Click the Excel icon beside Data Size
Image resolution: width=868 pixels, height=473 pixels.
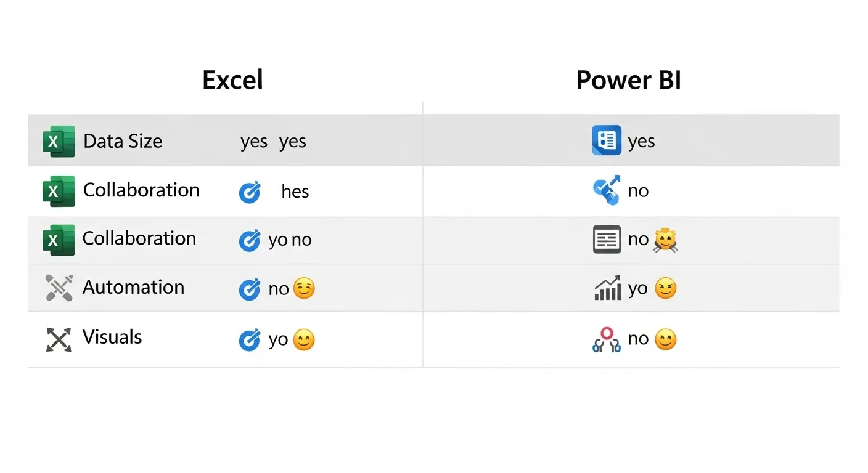(x=59, y=141)
